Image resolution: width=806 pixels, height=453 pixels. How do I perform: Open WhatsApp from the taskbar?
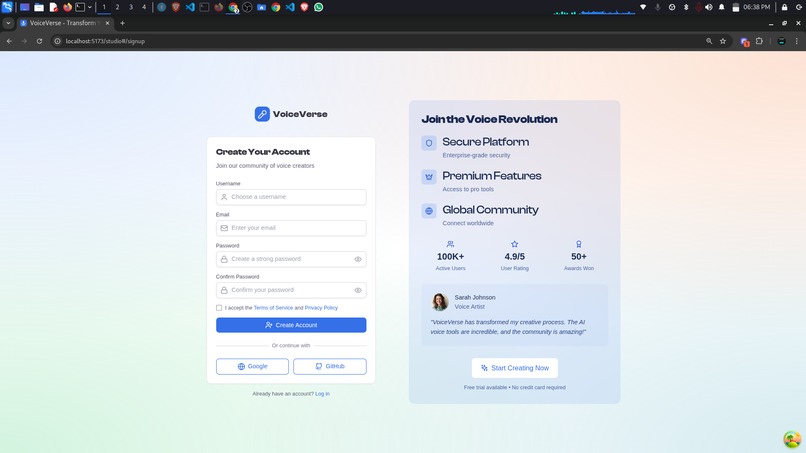pos(319,7)
